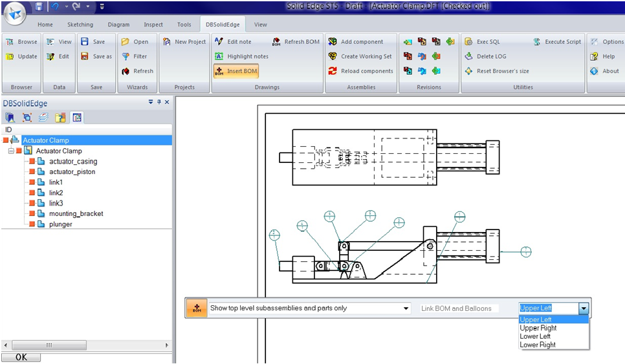
Task: Start a New Project
Action: [184, 41]
